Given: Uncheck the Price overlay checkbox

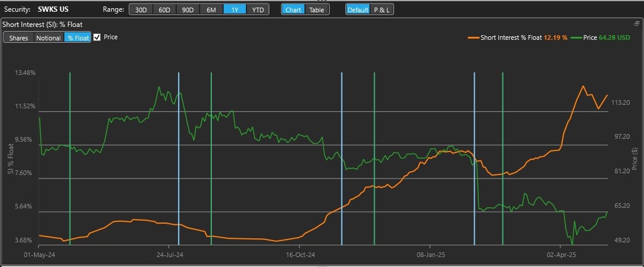Looking at the screenshot, I should tap(97, 37).
